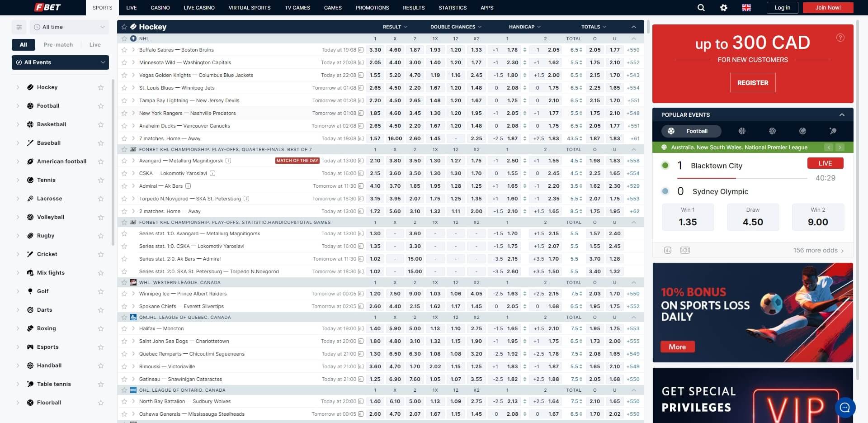868x423 pixels.
Task: Expand Hockey in sidebar tree
Action: (18, 87)
